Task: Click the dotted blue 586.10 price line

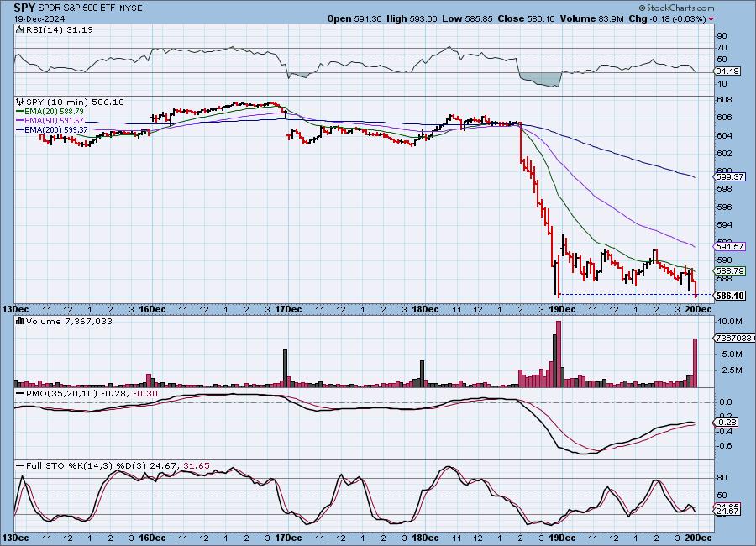Action: click(x=636, y=294)
